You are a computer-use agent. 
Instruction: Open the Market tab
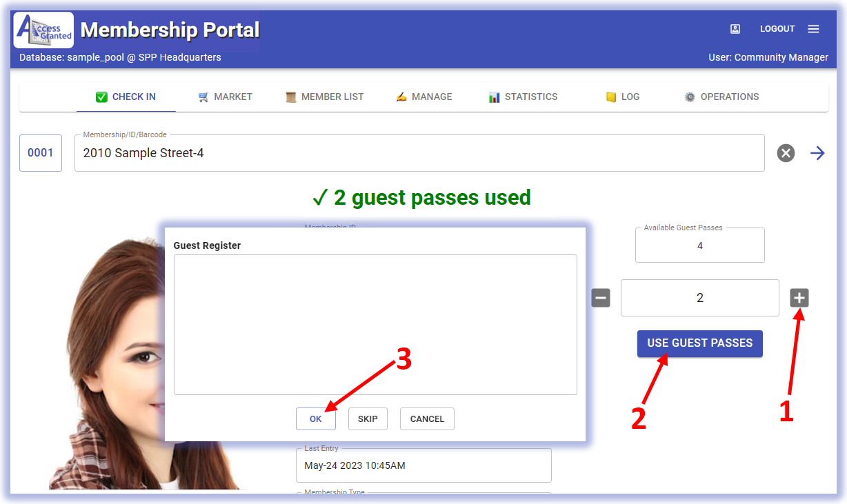pyautogui.click(x=225, y=97)
